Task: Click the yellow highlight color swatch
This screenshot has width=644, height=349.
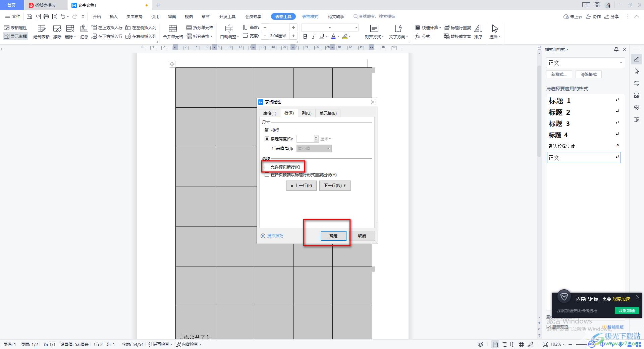Action: click(x=345, y=36)
